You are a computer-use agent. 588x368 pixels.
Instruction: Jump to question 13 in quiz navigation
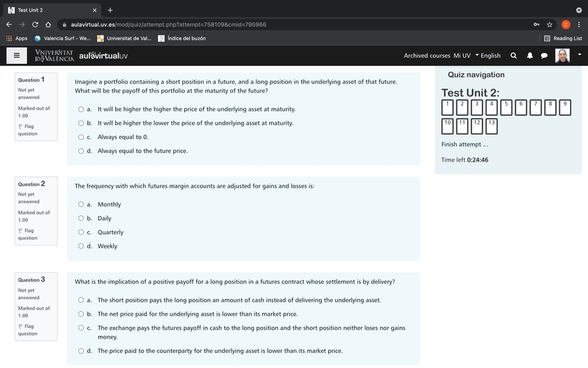492,126
